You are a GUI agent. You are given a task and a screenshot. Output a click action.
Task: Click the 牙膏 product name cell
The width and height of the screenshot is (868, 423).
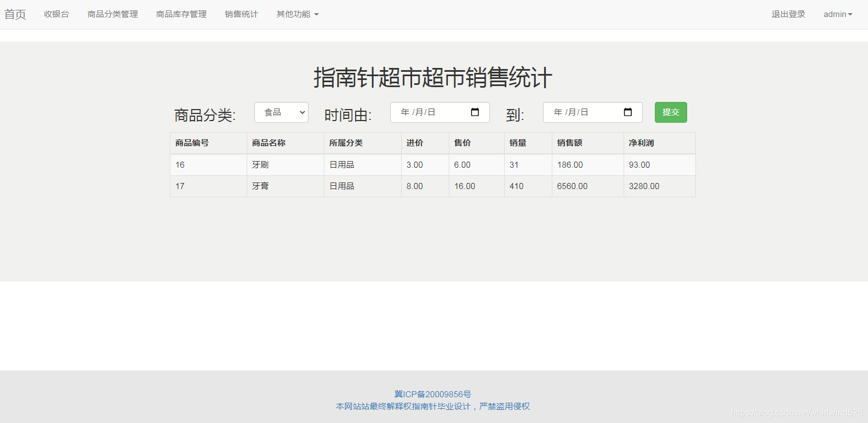pos(285,186)
